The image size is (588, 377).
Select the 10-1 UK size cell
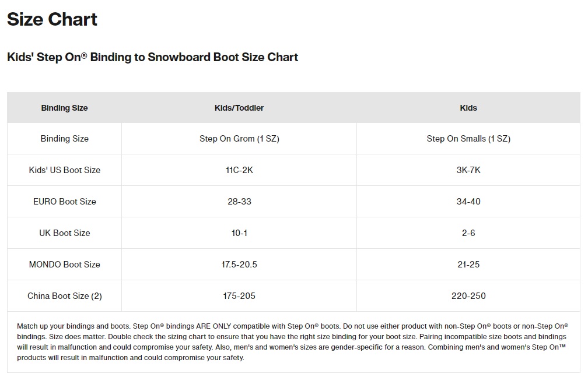(x=239, y=233)
